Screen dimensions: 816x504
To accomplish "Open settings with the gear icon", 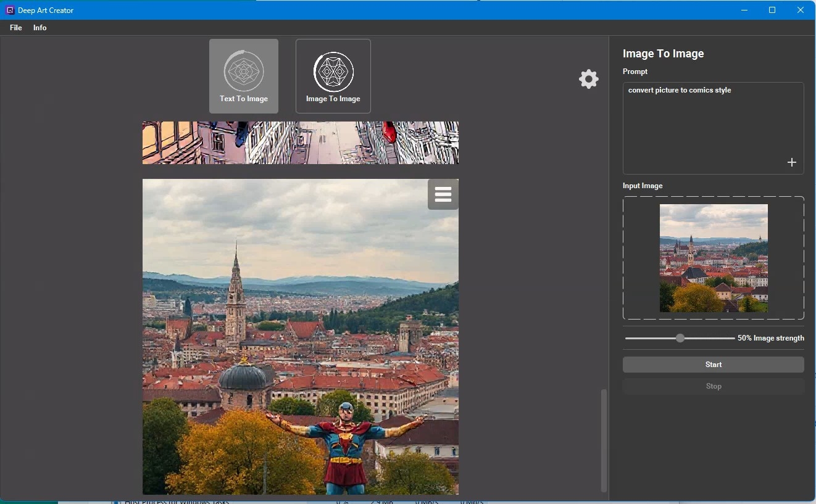I will point(588,79).
